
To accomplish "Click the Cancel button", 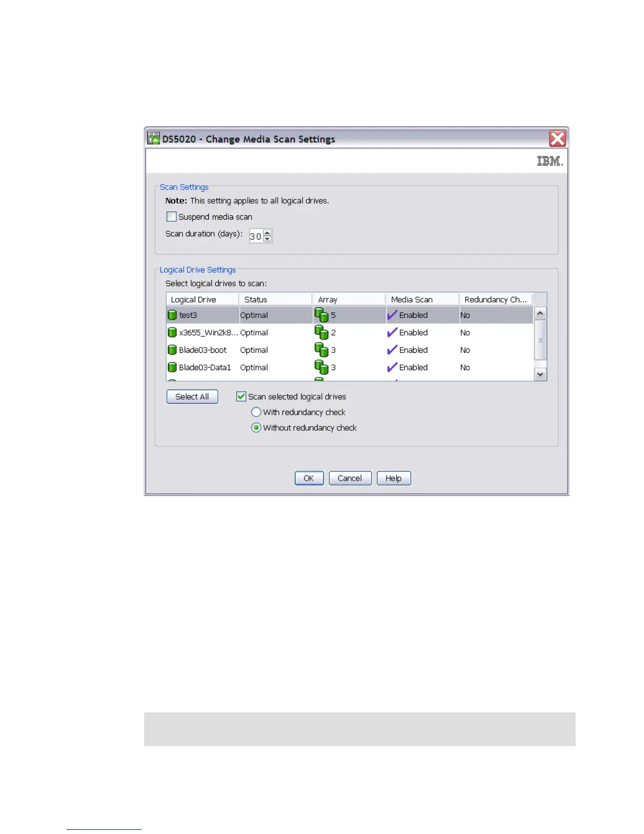I will 350,478.
